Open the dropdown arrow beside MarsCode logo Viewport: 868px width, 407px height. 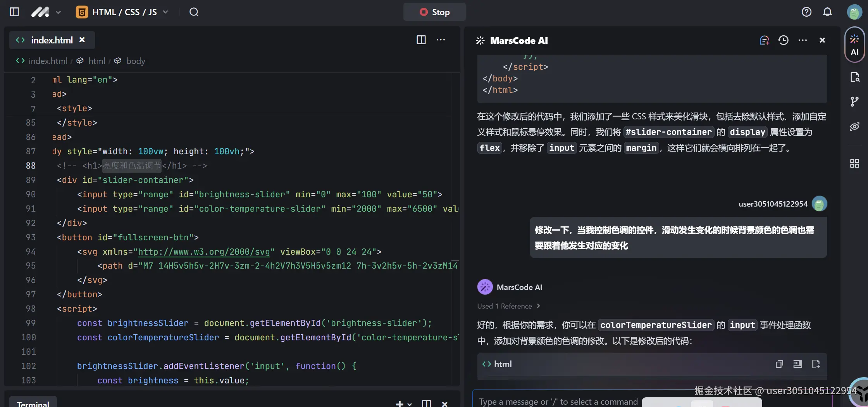[59, 12]
